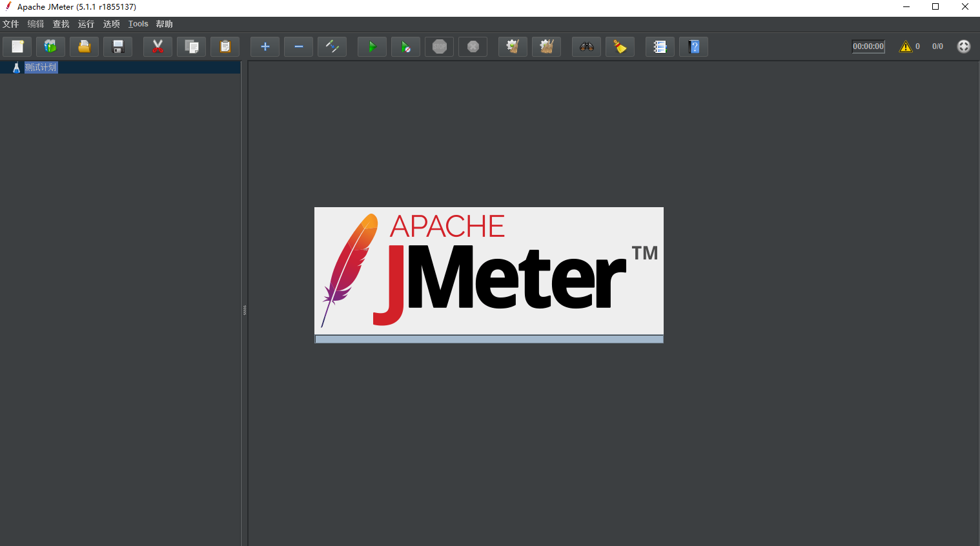
Task: Expand all tree nodes with plus icon
Action: pos(265,46)
